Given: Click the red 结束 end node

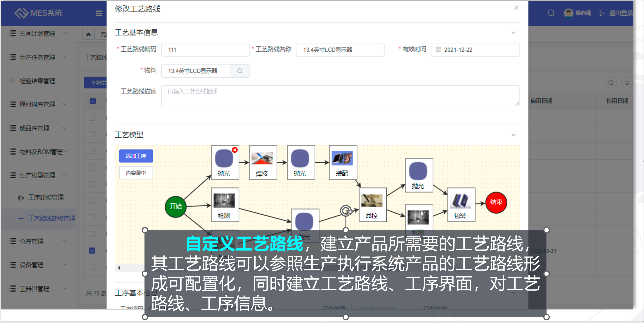Looking at the screenshot, I should (x=496, y=202).
